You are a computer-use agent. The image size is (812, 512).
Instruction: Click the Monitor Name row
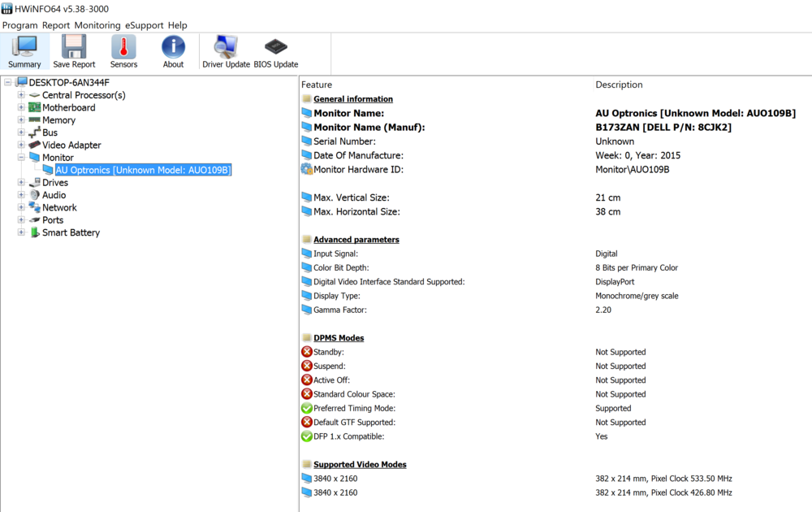[x=349, y=113]
